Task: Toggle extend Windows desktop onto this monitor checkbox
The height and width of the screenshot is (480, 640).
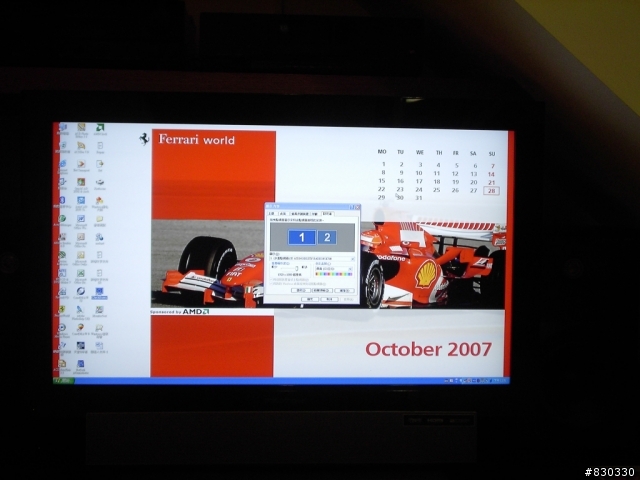Action: click(x=271, y=284)
